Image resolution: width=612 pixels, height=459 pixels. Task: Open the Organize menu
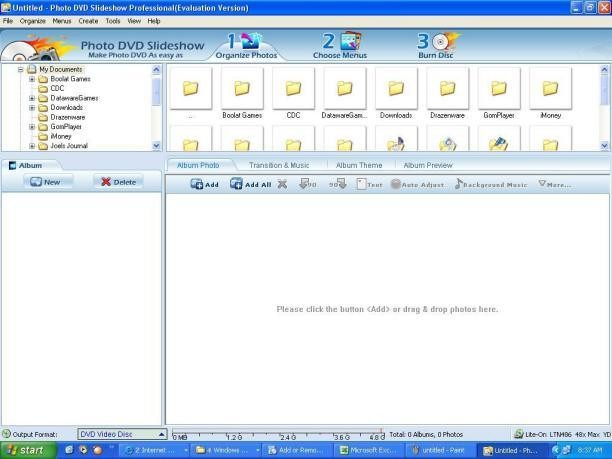[x=33, y=21]
